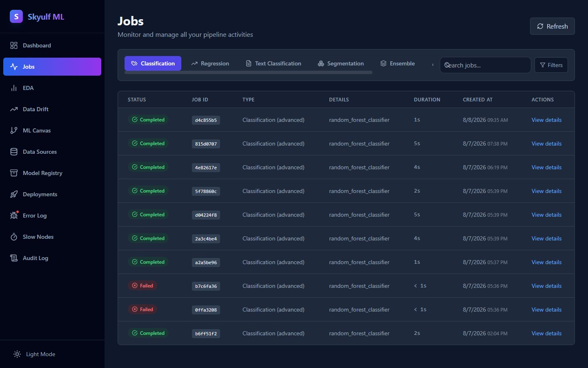View details for job 815d0707

[x=546, y=144]
